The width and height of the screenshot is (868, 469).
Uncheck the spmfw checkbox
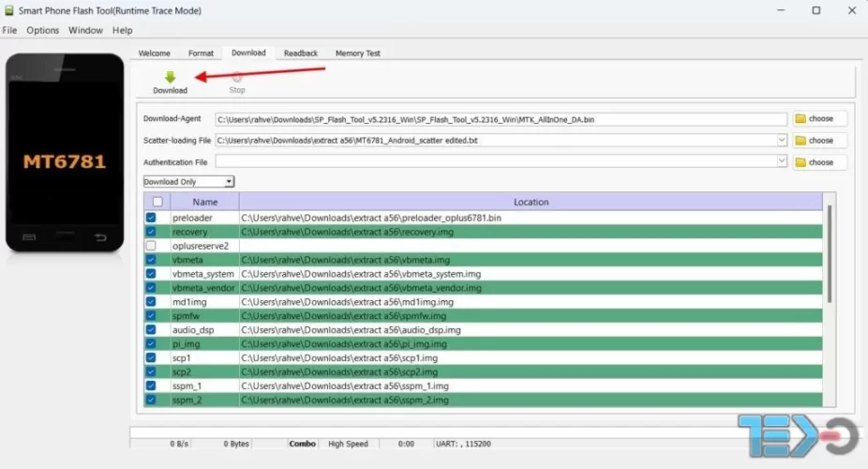pos(151,315)
